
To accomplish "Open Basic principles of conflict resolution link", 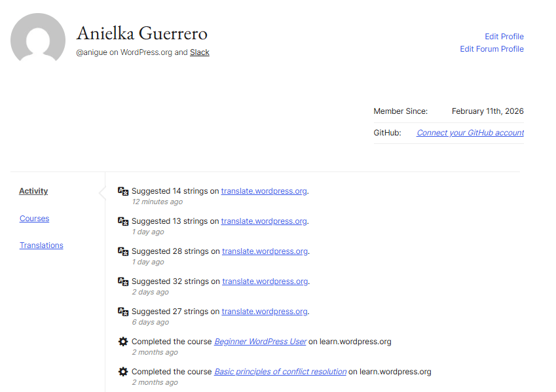I will pyautogui.click(x=280, y=372).
